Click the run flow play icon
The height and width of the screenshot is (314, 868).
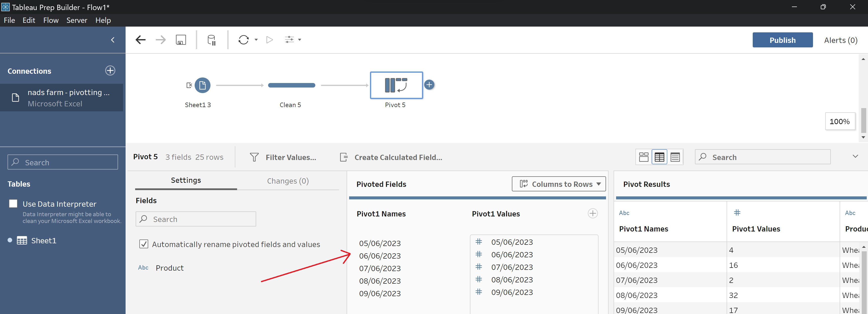(269, 40)
